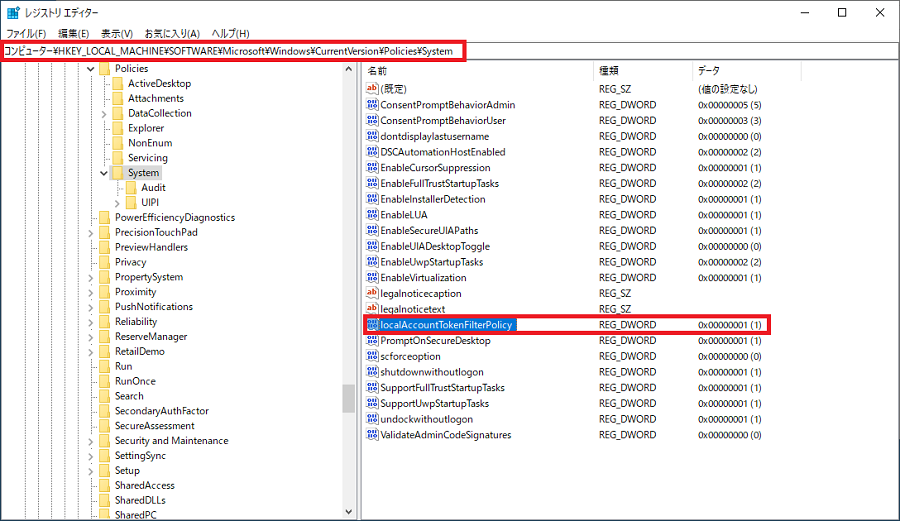Screen dimensions: 900x521
Task: Select the shutdownwithoutlogon value
Action: coord(432,372)
